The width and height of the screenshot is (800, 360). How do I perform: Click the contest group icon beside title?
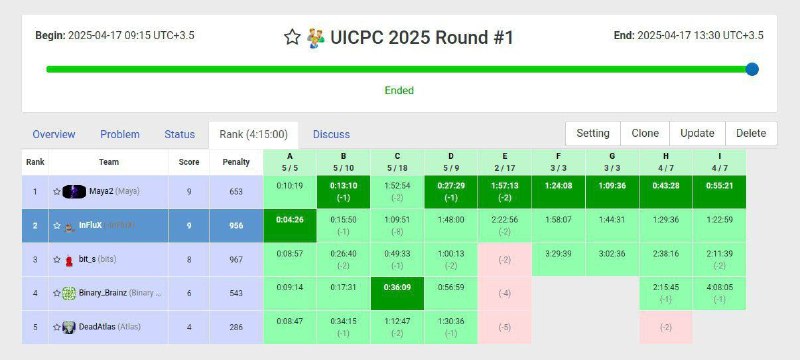tap(316, 38)
